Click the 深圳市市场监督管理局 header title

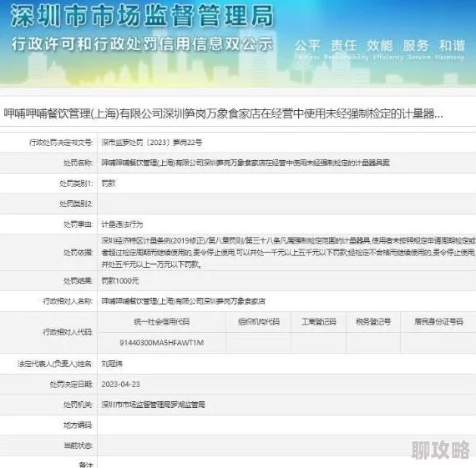point(142,16)
